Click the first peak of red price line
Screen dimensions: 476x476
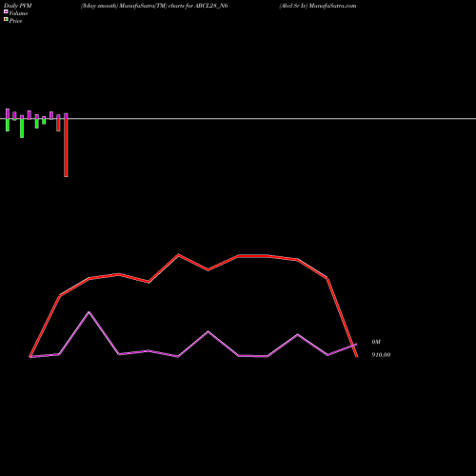[x=119, y=274]
